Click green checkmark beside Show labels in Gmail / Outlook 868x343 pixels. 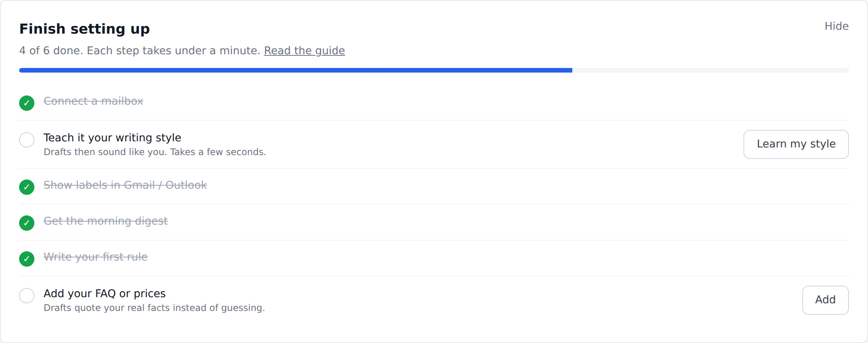click(x=27, y=187)
